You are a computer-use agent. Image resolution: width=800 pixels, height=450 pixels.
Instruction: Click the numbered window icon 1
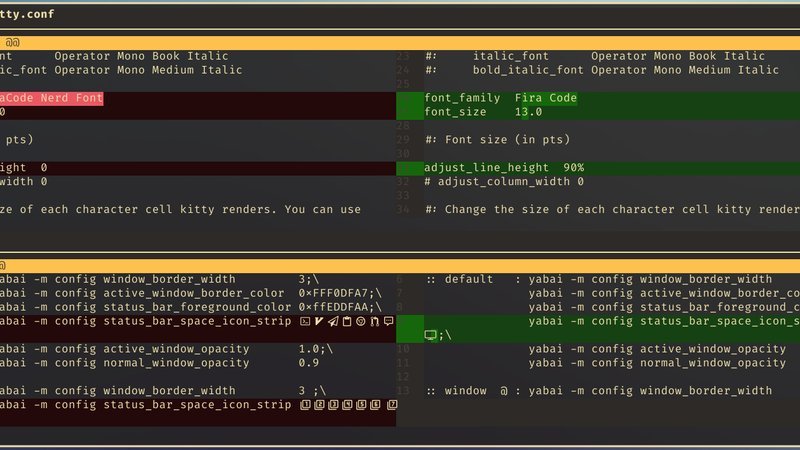[305, 405]
